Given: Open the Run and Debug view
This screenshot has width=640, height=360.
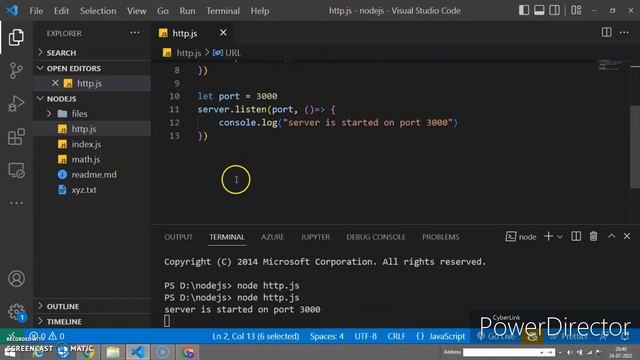Looking at the screenshot, I should pos(16,104).
